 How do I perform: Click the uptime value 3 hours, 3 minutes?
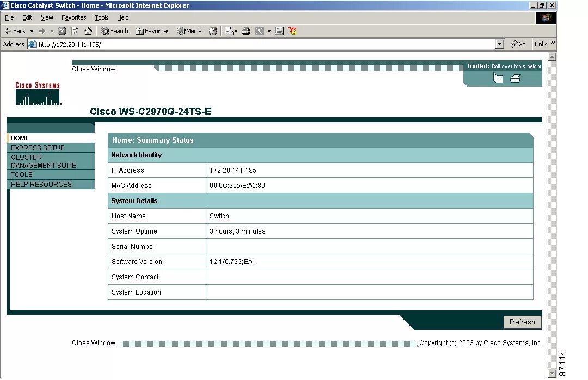tap(237, 231)
